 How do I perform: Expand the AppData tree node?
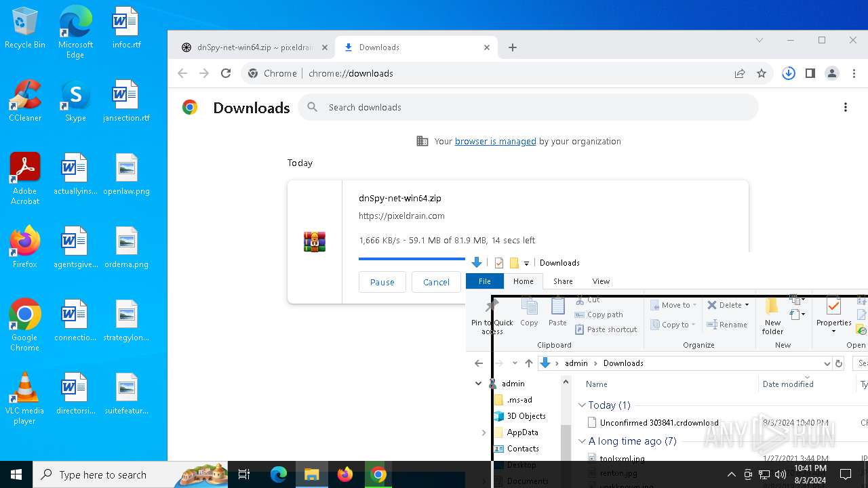484,432
